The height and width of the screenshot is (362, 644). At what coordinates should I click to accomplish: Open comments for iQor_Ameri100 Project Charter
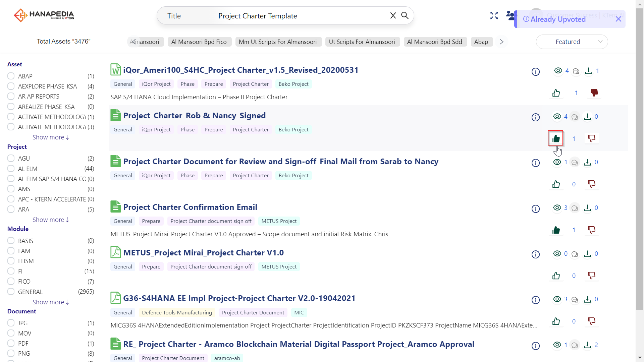click(576, 71)
